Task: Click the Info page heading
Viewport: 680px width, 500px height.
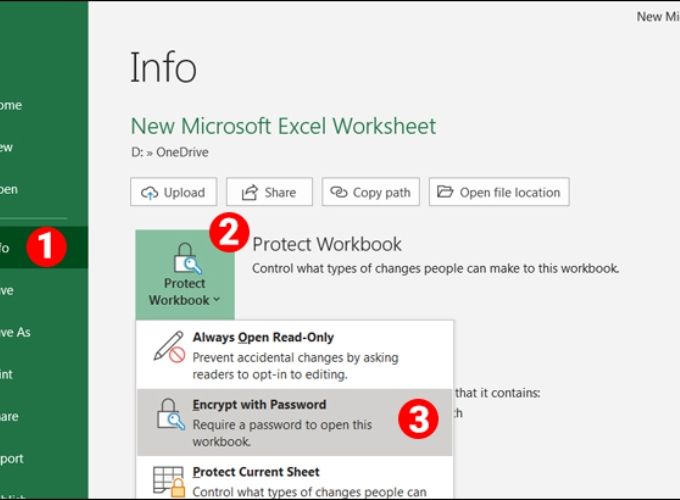Action: click(163, 67)
